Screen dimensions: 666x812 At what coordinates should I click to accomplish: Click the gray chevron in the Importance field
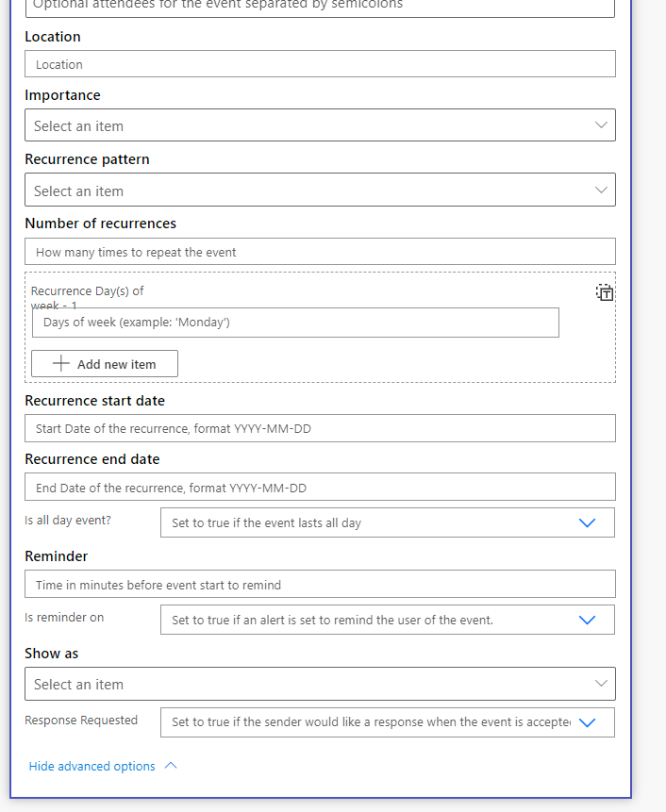pos(601,125)
